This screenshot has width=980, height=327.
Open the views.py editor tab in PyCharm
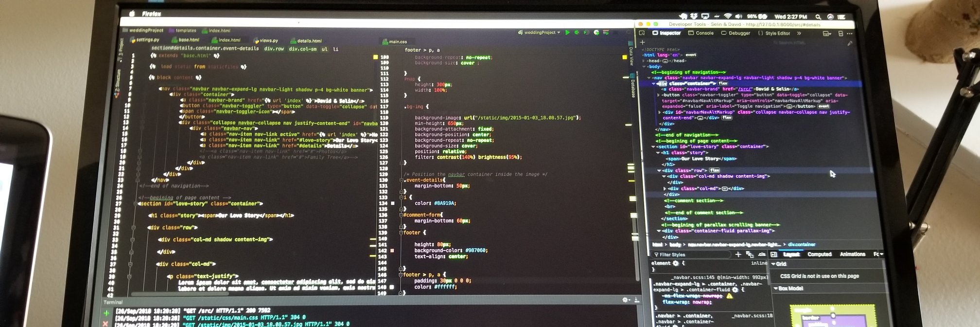click(x=265, y=41)
